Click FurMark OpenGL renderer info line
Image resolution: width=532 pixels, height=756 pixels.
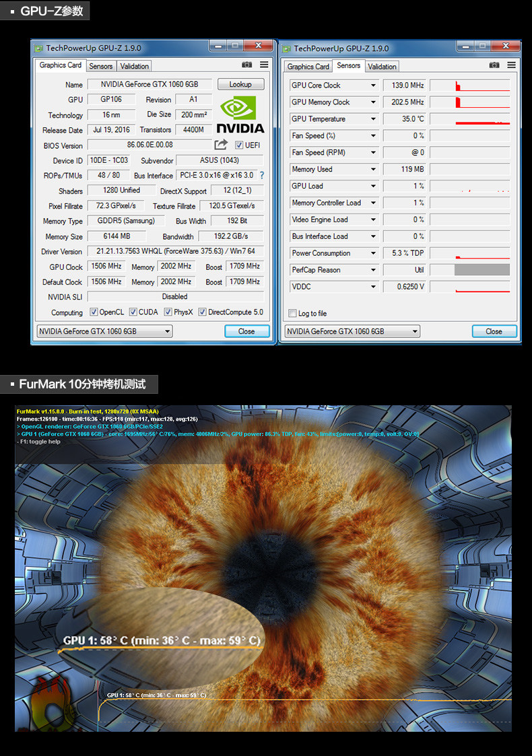pos(90,427)
